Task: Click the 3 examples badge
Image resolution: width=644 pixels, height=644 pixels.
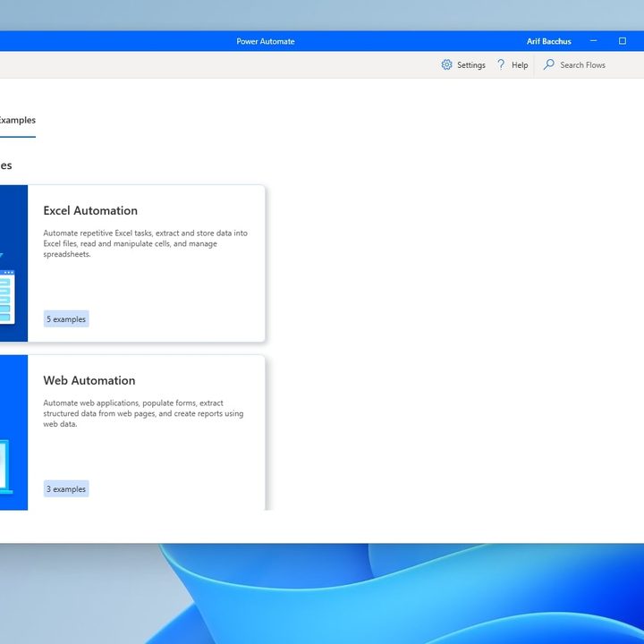Action: point(66,488)
